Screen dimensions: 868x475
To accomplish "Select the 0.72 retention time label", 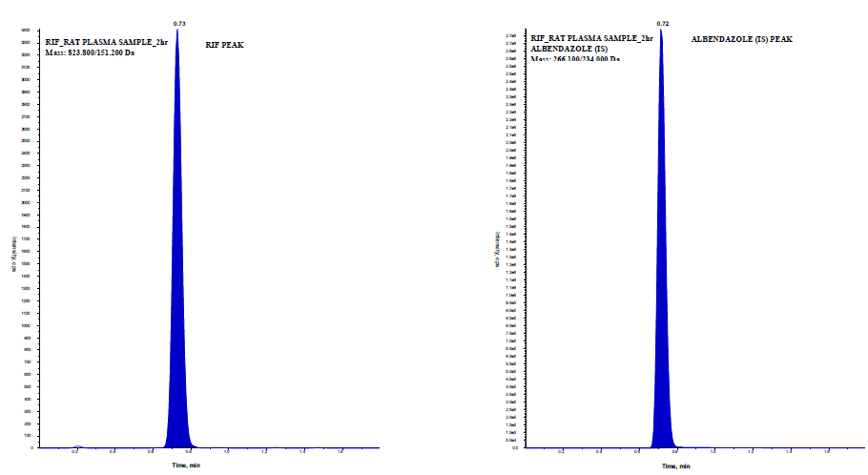I will coord(661,22).
